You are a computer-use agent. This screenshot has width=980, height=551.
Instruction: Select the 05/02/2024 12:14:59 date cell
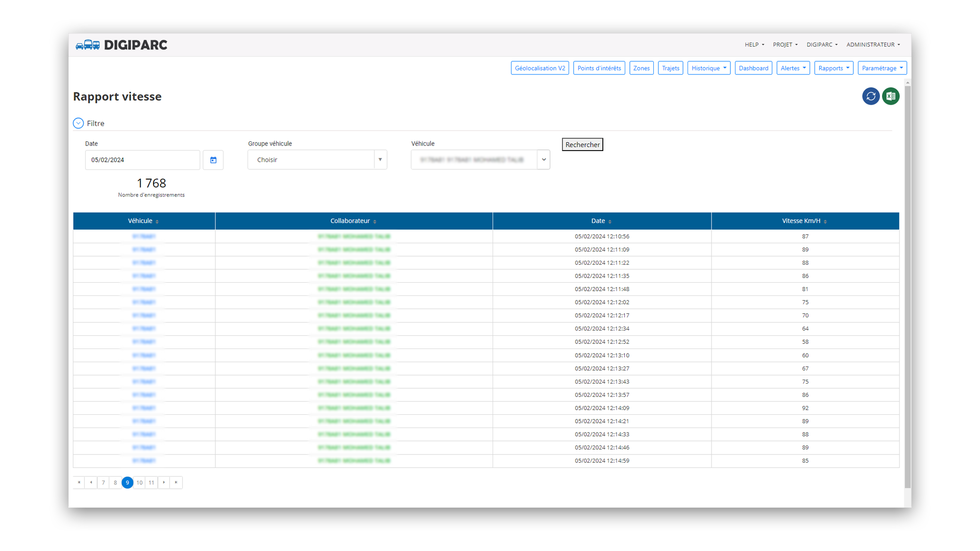point(602,461)
